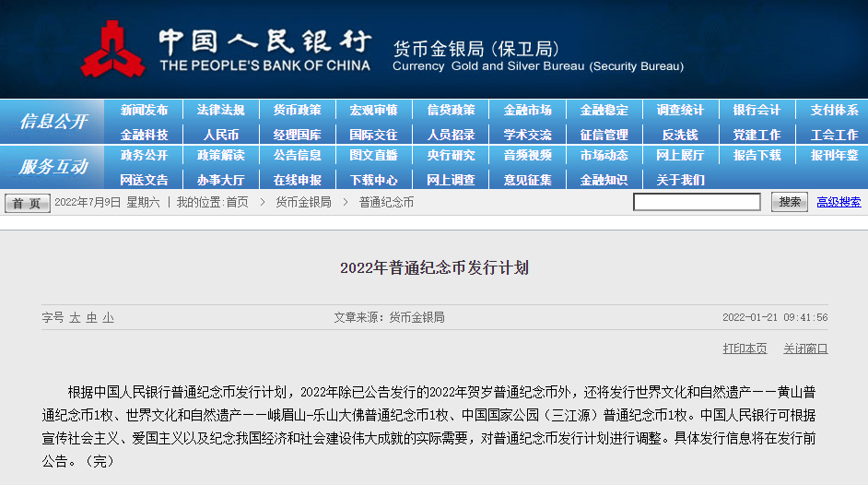Screen dimensions: 868x485
Task: Open 央行研究 menu item
Action: coord(451,156)
